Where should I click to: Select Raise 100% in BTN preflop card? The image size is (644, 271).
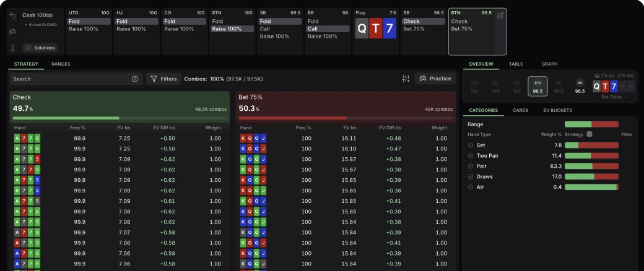(x=232, y=28)
